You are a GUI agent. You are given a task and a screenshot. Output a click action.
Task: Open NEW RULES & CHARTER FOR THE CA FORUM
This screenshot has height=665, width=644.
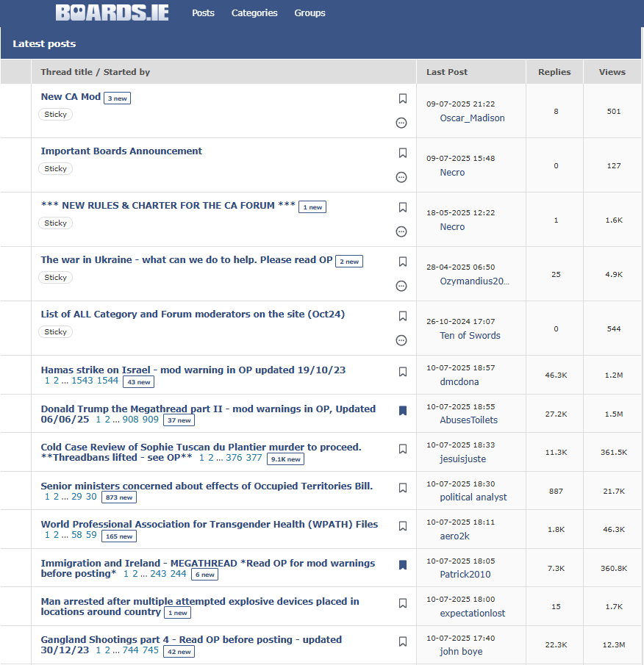168,205
